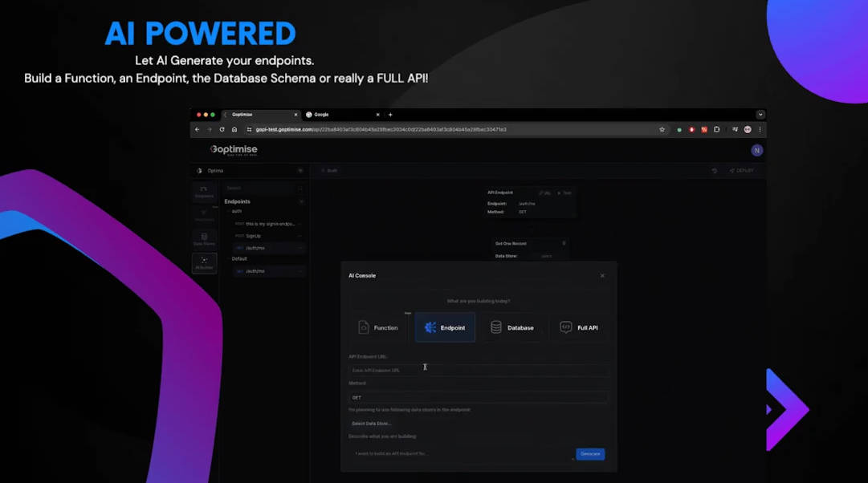Close the AI Console dialog
Viewport: 868px width, 483px height.
[602, 276]
